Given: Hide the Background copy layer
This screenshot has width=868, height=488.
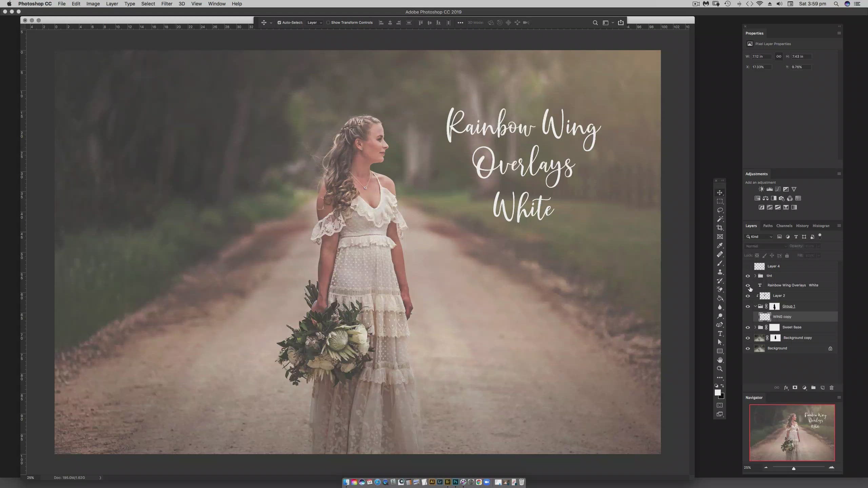Looking at the screenshot, I should (748, 338).
